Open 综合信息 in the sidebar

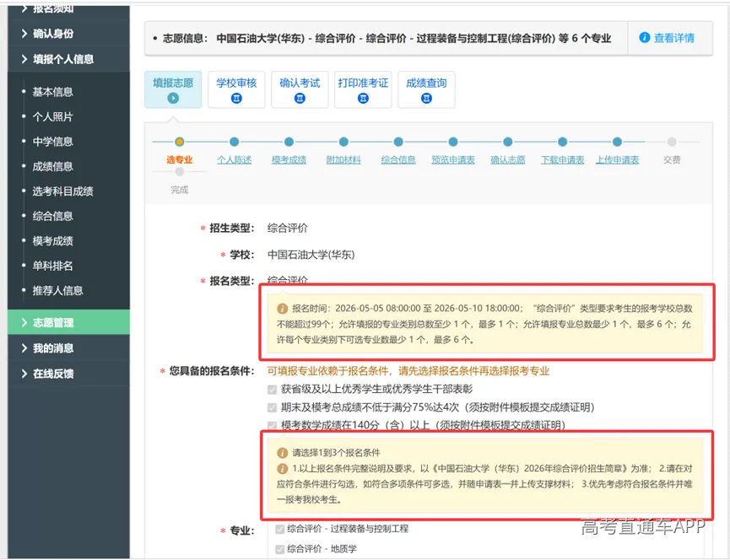click(x=52, y=216)
